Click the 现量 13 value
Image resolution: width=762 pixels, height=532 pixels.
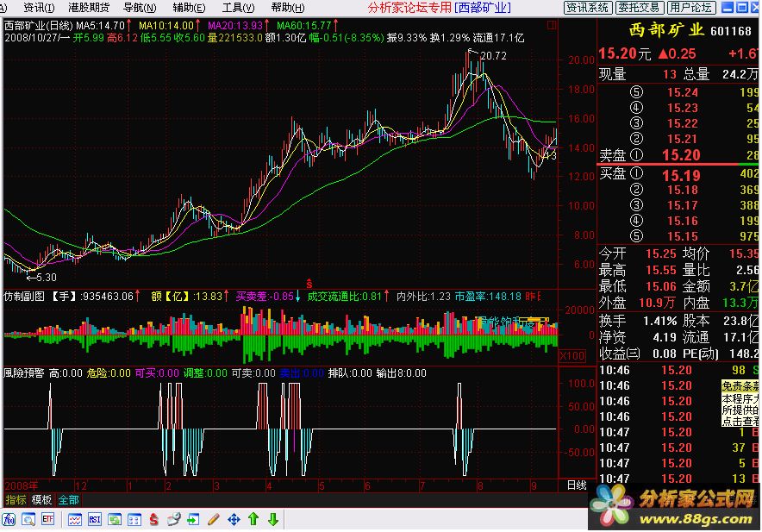click(x=669, y=74)
